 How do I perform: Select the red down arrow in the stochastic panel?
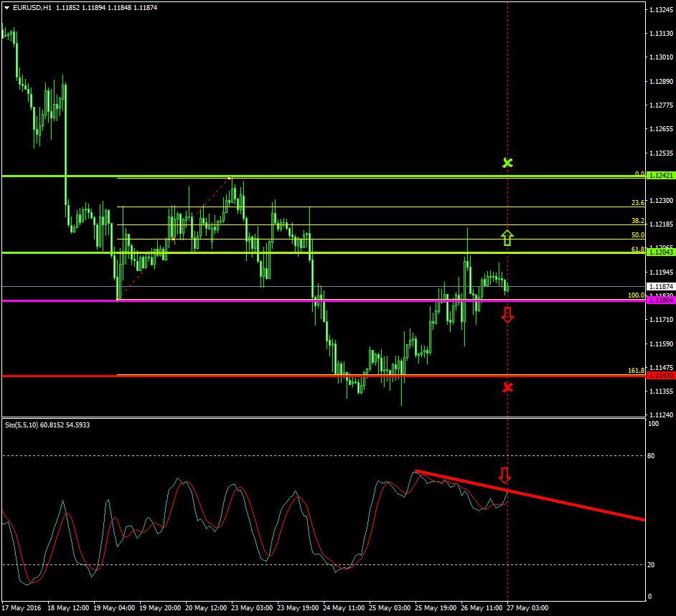tap(504, 475)
